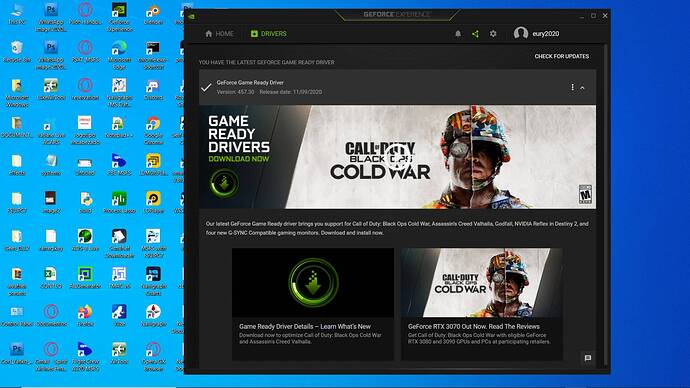Open the eury2020 account avatar

pyautogui.click(x=521, y=33)
